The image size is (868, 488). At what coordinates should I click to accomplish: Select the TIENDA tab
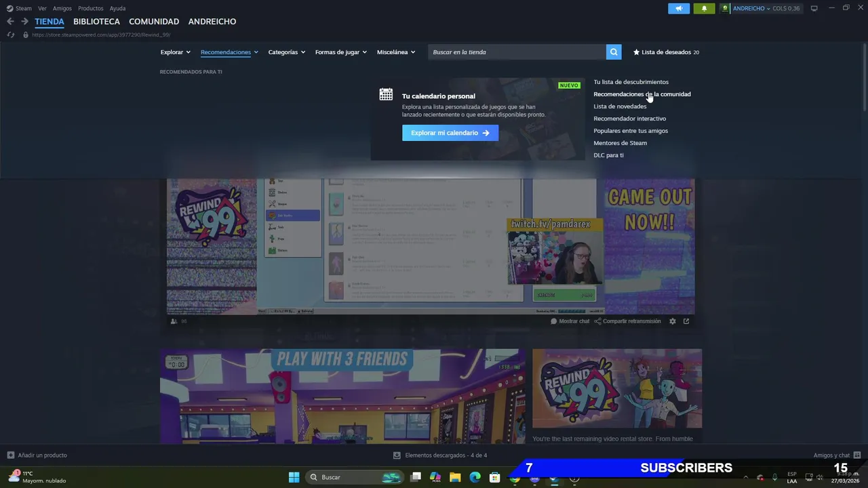click(x=50, y=22)
